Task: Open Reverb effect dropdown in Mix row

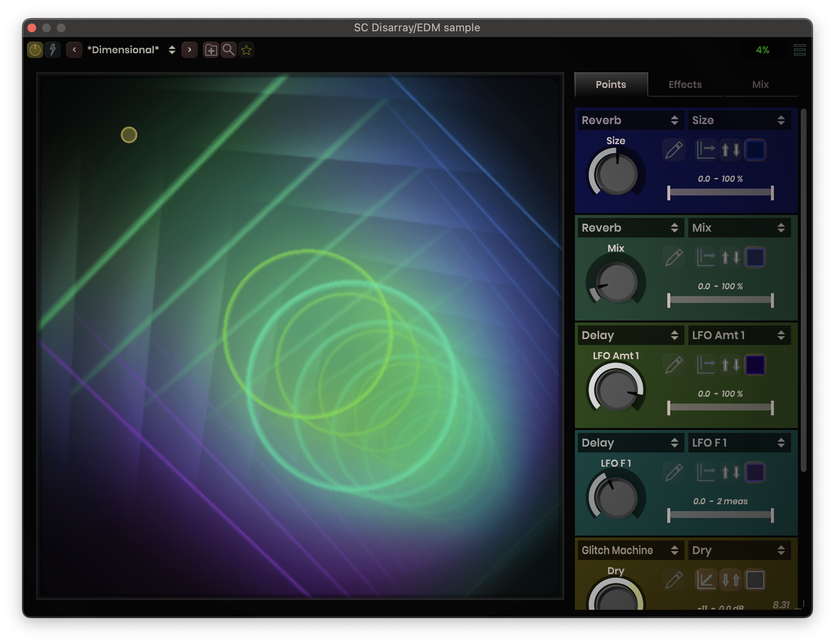Action: tap(630, 228)
